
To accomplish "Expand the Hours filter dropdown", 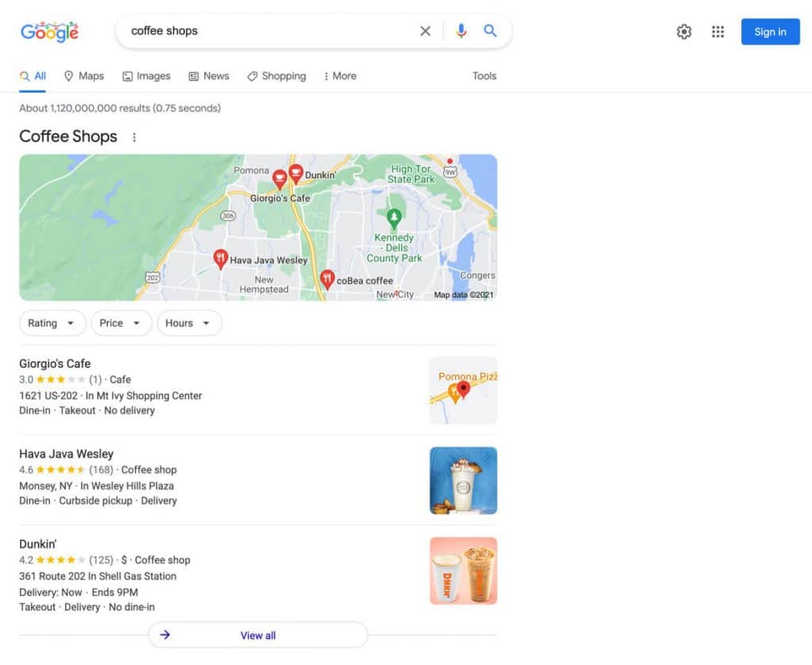I will pyautogui.click(x=189, y=323).
